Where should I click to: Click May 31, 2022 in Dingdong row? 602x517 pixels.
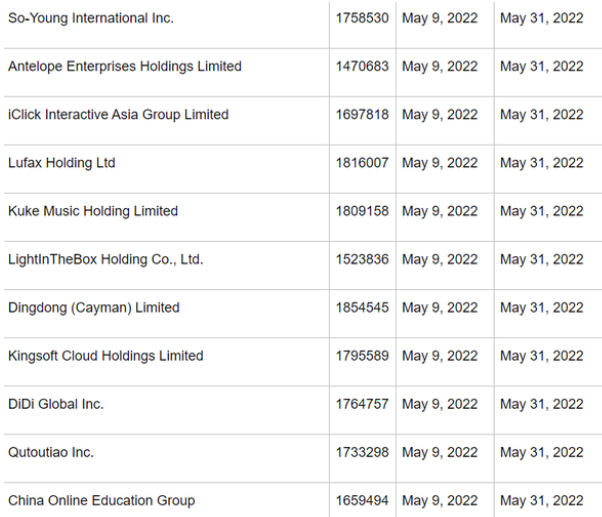coord(542,307)
